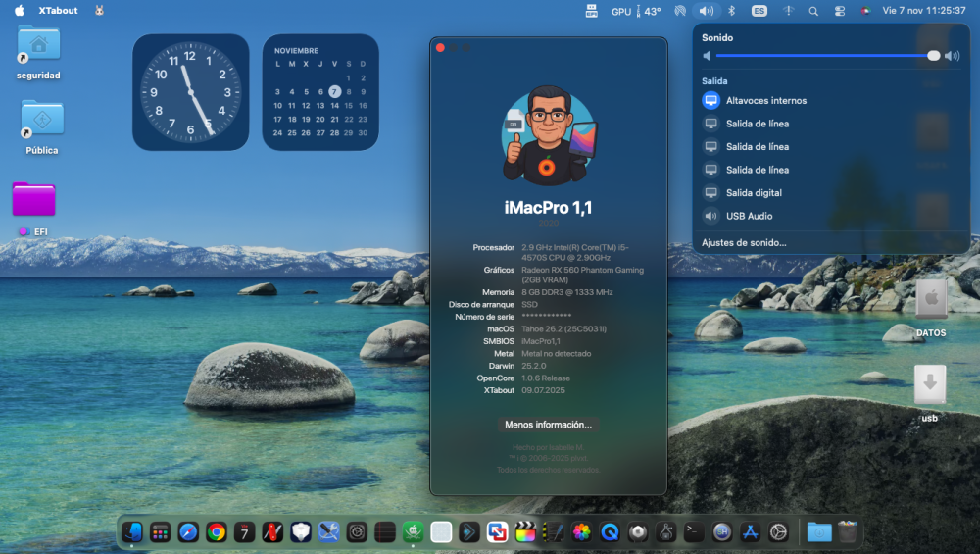Open Terminal from the dock
This screenshot has height=554, width=980.
tap(694, 532)
